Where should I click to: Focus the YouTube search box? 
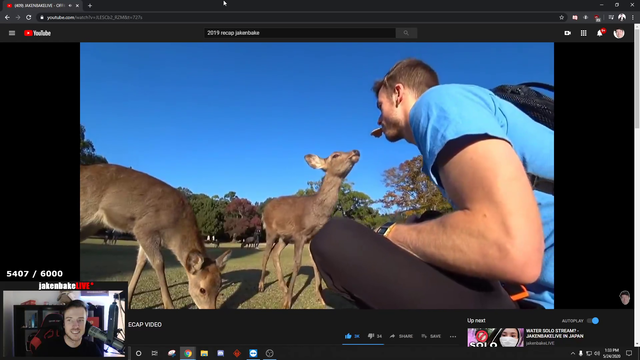(x=300, y=33)
